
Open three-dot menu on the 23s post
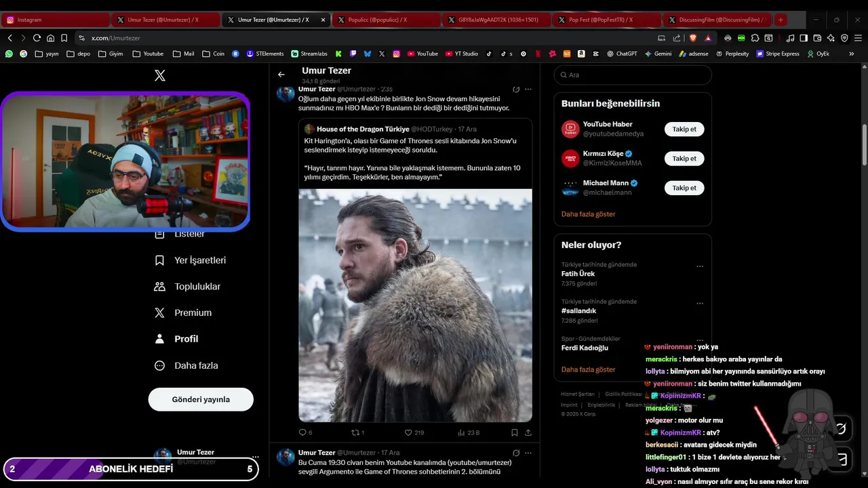click(x=528, y=89)
